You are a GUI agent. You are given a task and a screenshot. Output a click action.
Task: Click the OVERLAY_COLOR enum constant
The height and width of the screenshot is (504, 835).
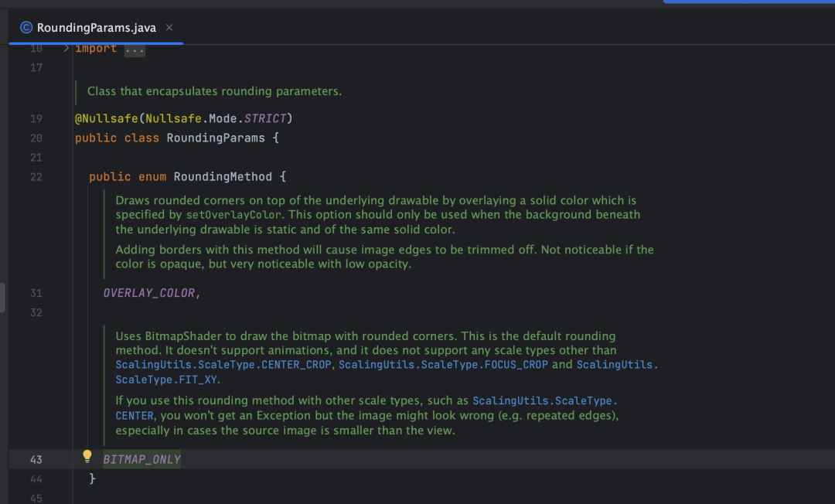[x=149, y=293]
